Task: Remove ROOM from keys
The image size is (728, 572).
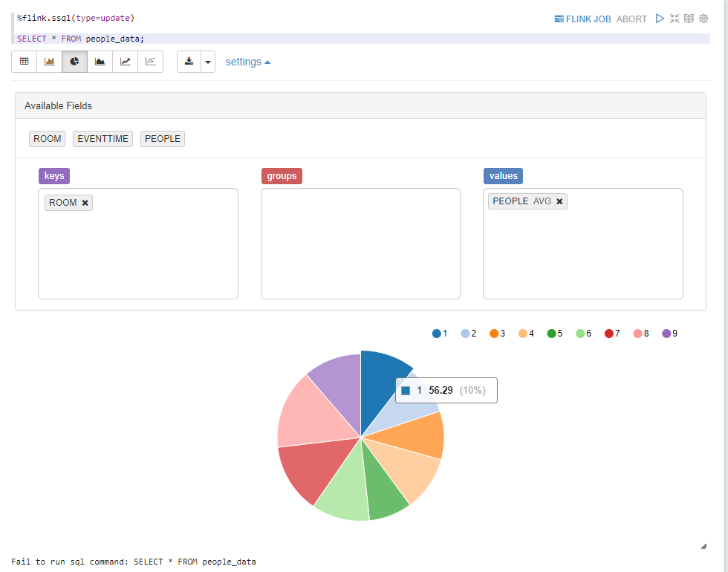Action: [85, 203]
